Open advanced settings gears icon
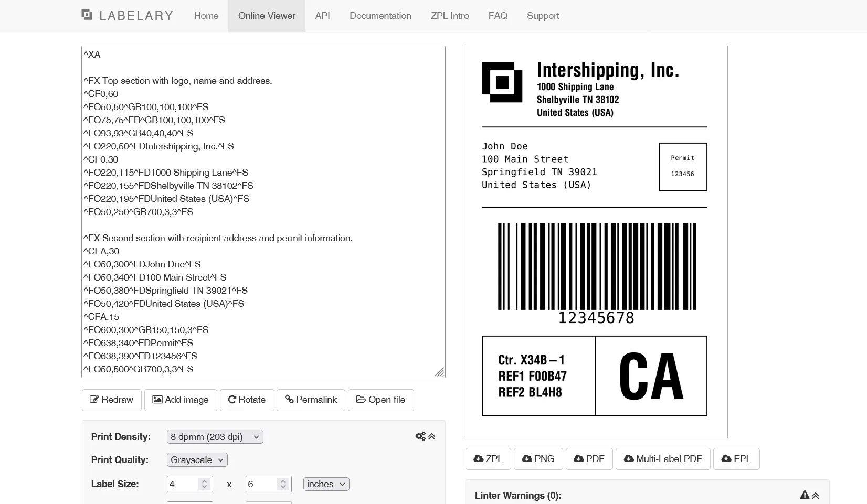This screenshot has height=504, width=867. click(420, 436)
